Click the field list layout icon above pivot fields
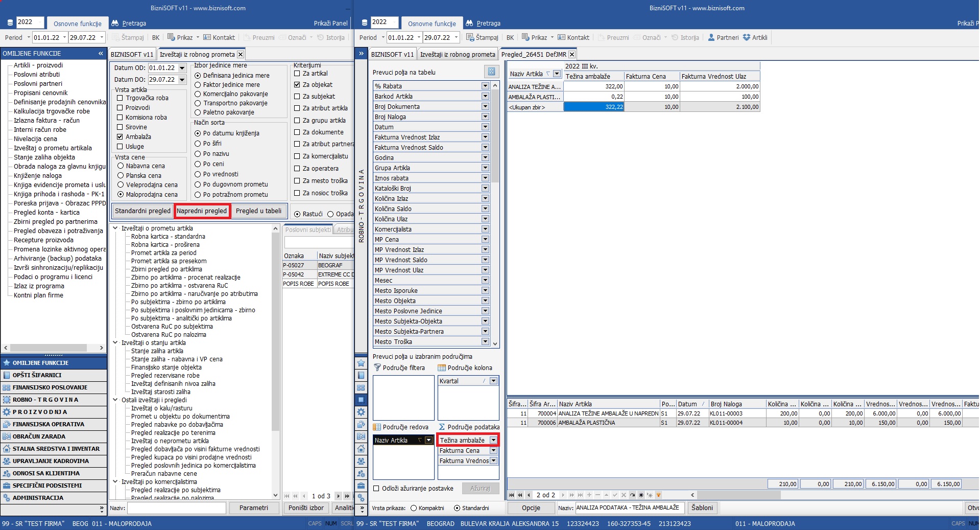Screen dimensions: 980x530 (491, 72)
